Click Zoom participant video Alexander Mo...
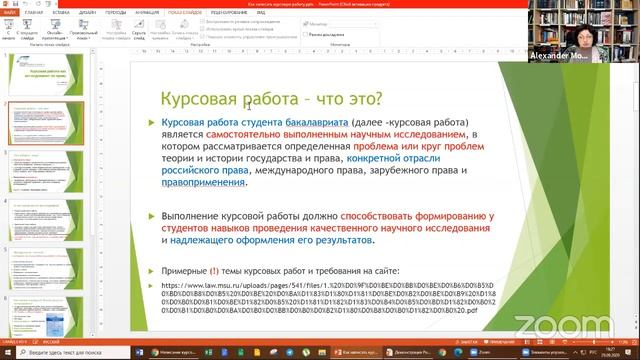Viewport: 640px width, 360px height. tap(584, 31)
